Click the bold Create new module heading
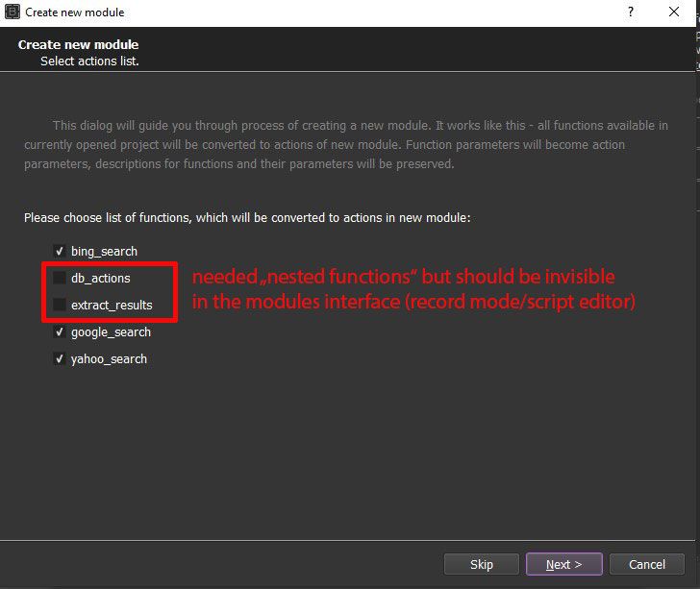The width and height of the screenshot is (700, 589). (78, 45)
